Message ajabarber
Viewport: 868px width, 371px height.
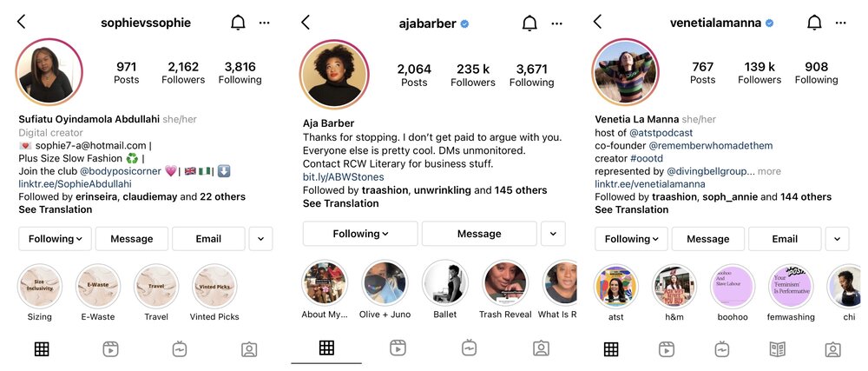pyautogui.click(x=479, y=234)
